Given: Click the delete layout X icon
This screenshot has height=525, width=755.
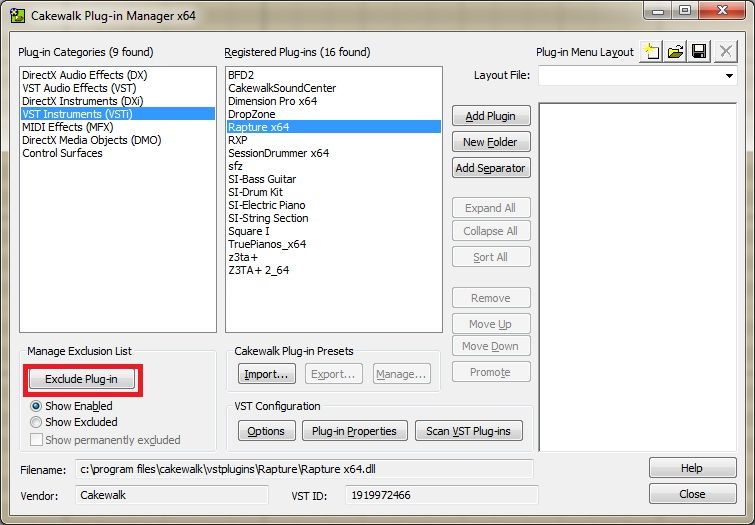Looking at the screenshot, I should (x=725, y=51).
